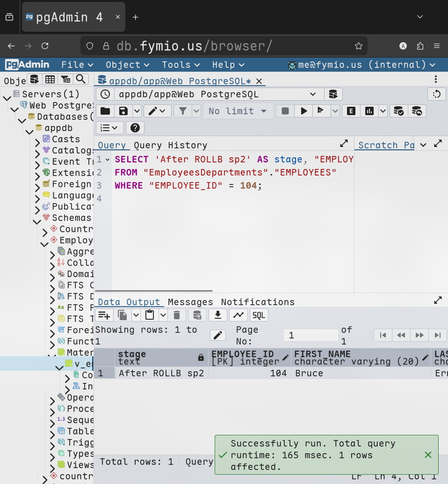Open the No limit rows dropdown
This screenshot has width=448, height=484.
(238, 111)
